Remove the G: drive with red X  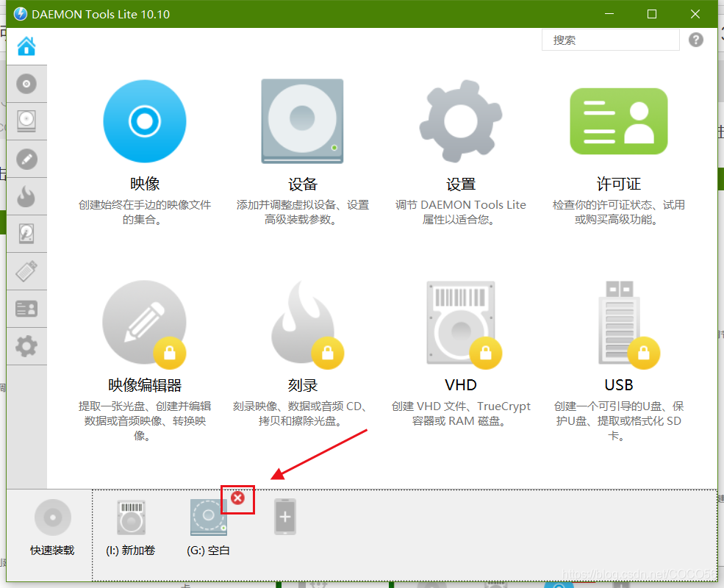click(238, 498)
